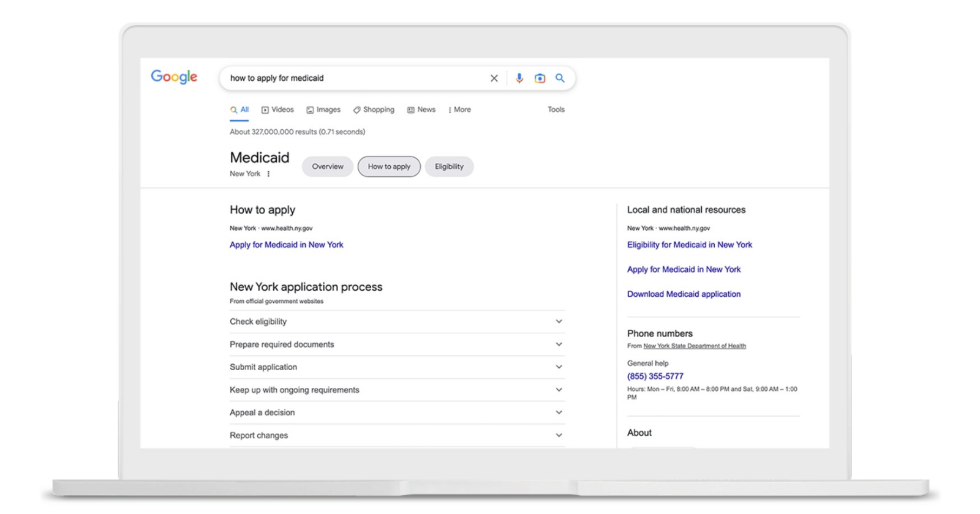980x514 pixels.
Task: Open Download Medicaid application link
Action: [684, 294]
